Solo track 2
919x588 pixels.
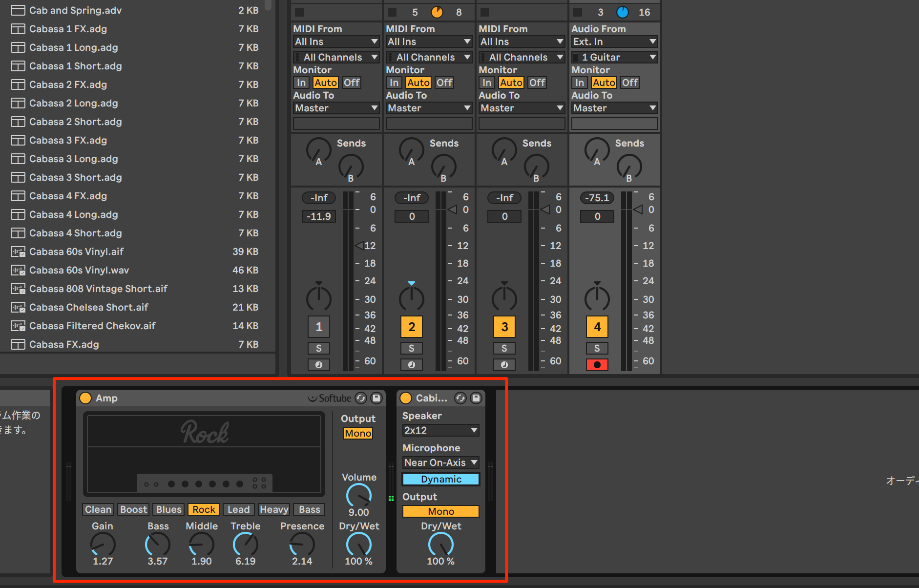coord(412,348)
